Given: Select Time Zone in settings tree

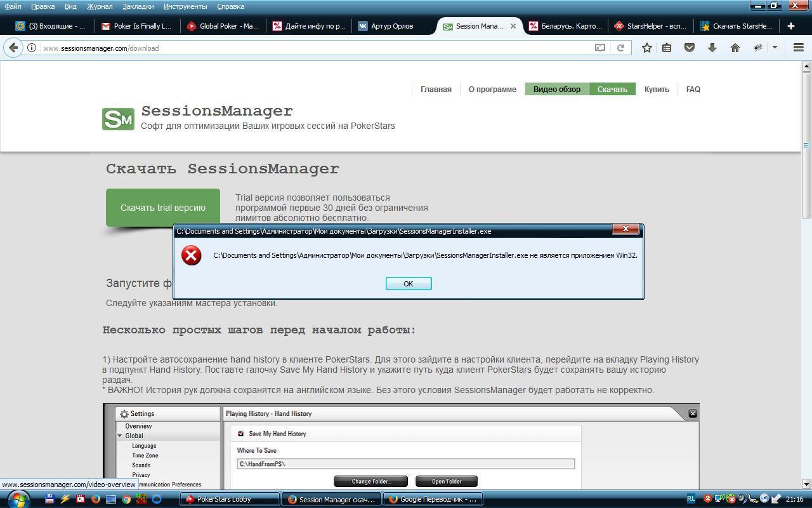Looking at the screenshot, I should [145, 455].
